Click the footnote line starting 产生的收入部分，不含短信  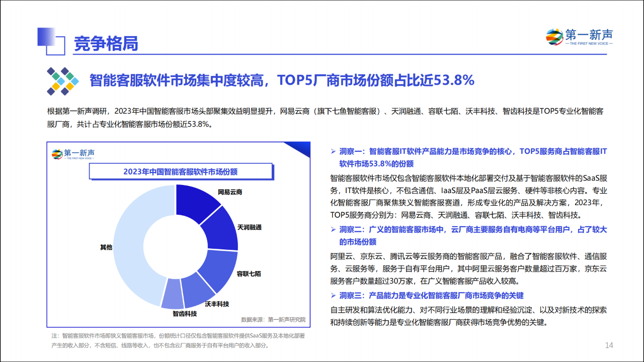pos(160,345)
